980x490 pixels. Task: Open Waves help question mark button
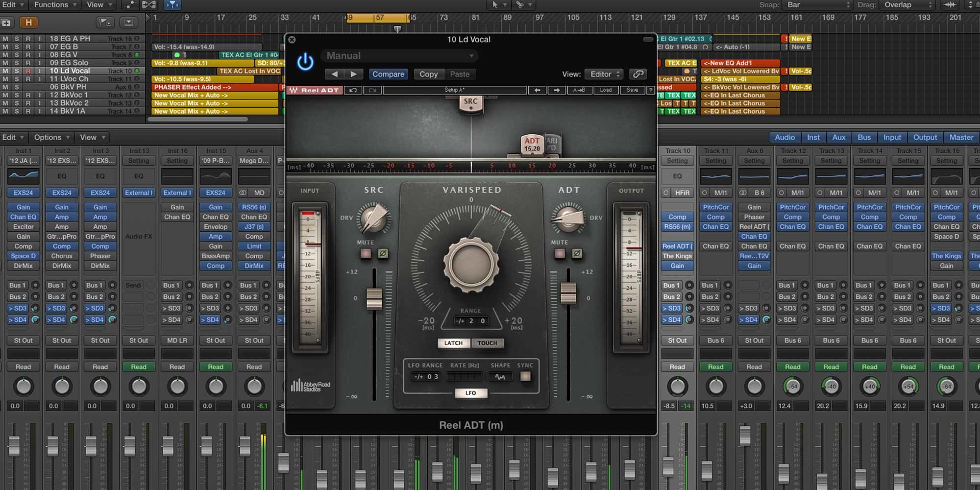point(651,90)
